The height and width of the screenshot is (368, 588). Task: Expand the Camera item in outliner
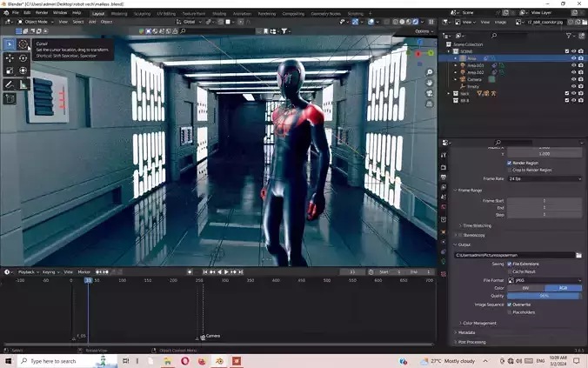point(456,79)
